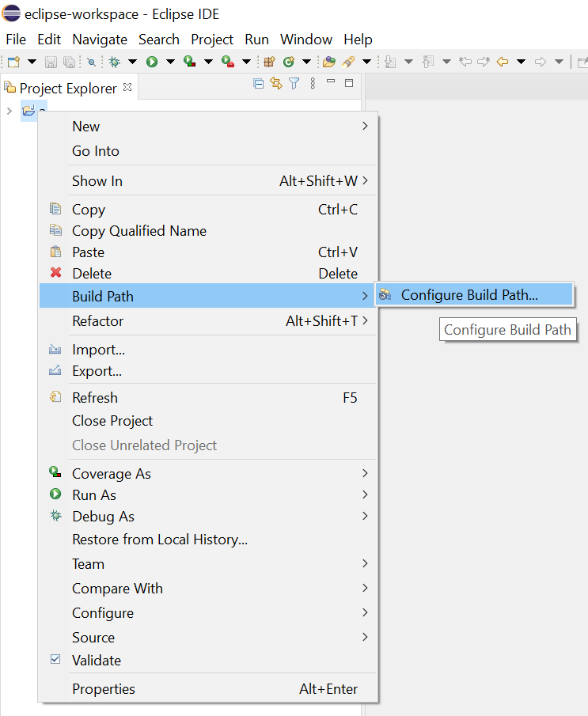Select the Project Explorer tab
This screenshot has width=588, height=716.
click(x=68, y=88)
